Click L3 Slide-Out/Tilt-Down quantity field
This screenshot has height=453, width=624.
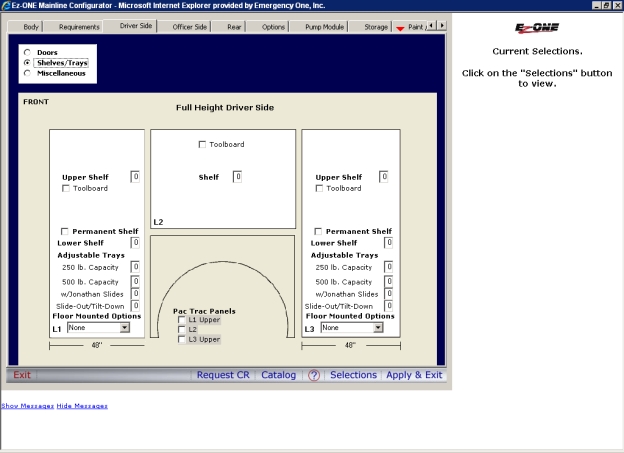pyautogui.click(x=389, y=306)
